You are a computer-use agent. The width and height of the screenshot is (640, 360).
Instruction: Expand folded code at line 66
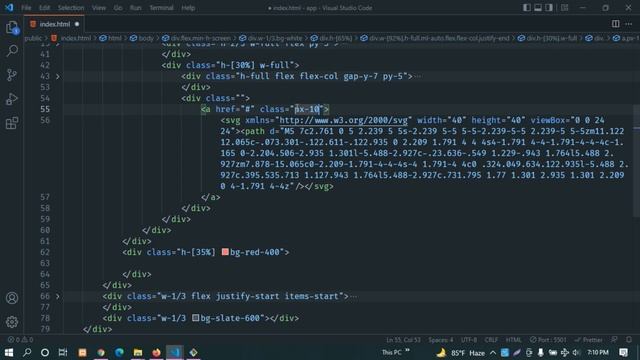click(58, 296)
